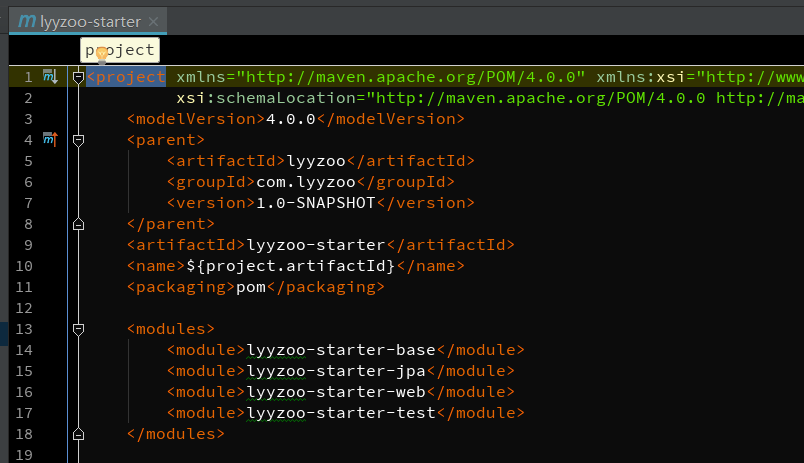Click line number 19 in the gutter
The height and width of the screenshot is (463, 804).
(24, 455)
